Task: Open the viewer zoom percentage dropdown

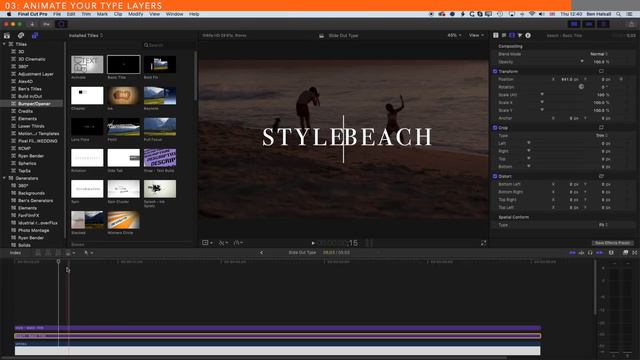Action: (x=454, y=36)
